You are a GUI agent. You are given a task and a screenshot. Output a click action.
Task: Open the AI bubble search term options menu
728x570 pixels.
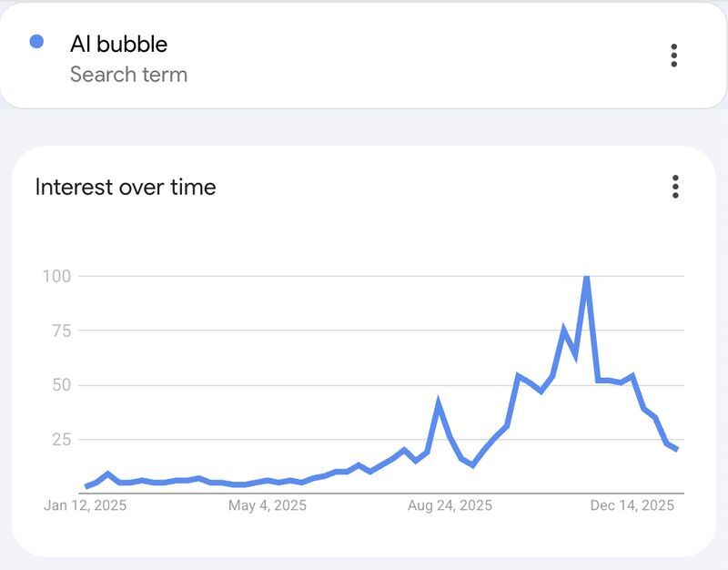pos(673,56)
